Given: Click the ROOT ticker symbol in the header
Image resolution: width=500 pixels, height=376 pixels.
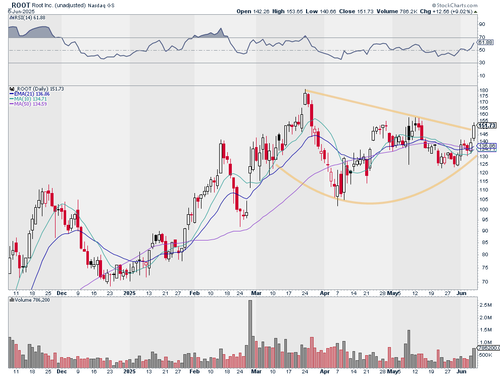Looking at the screenshot, I should (21, 5).
